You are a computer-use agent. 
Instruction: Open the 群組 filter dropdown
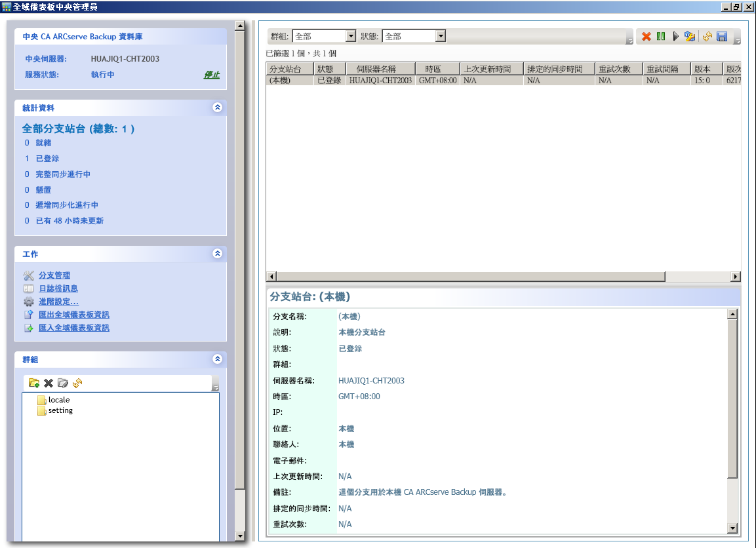click(x=351, y=36)
